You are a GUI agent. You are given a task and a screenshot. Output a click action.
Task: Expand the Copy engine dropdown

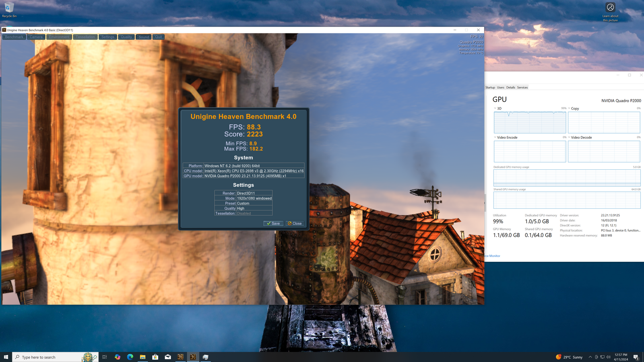(569, 108)
